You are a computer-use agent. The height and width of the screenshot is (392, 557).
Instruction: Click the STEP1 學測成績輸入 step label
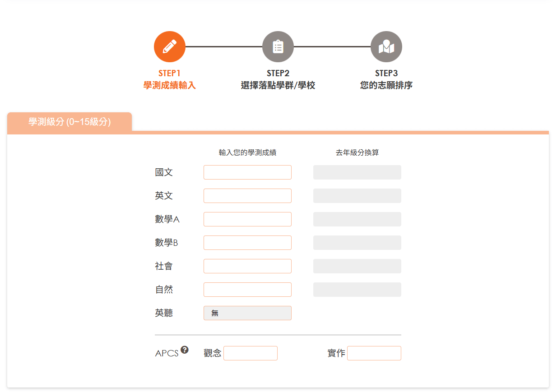(170, 79)
